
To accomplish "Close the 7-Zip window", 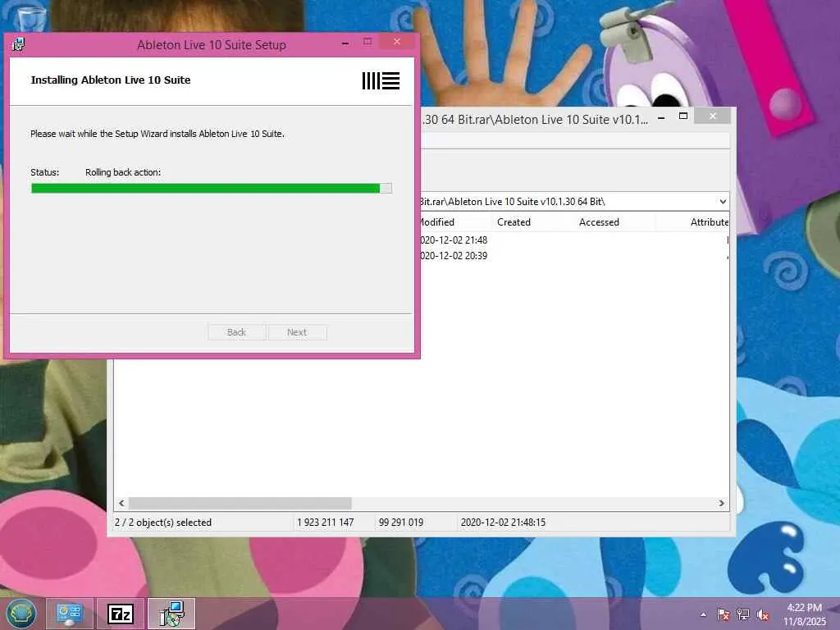I will [x=713, y=116].
